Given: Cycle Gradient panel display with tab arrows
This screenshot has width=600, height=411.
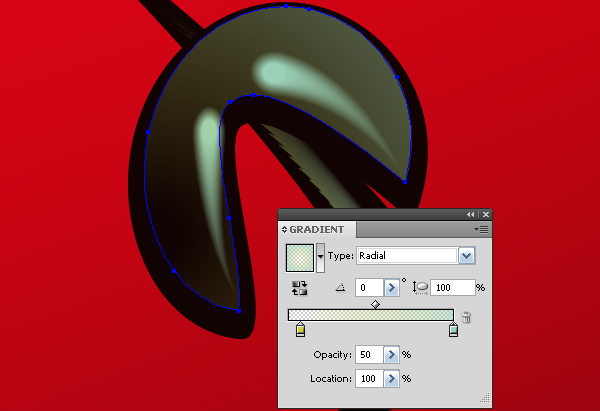Looking at the screenshot, I should 284,229.
